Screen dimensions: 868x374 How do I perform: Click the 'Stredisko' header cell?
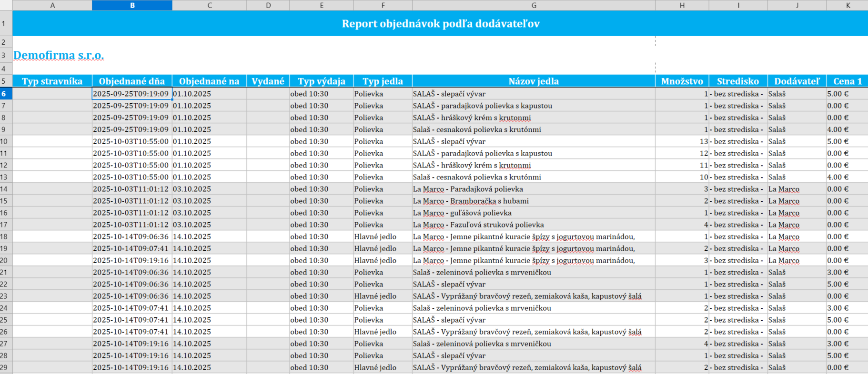coord(738,81)
